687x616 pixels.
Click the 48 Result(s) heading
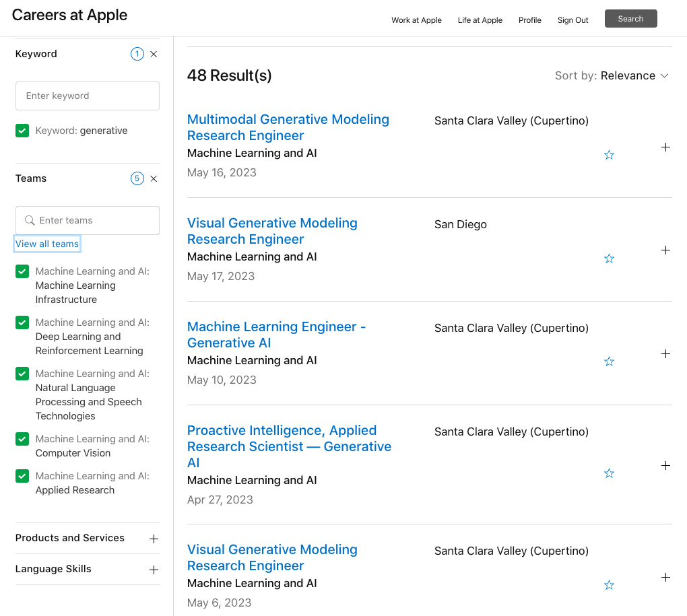pyautogui.click(x=229, y=76)
